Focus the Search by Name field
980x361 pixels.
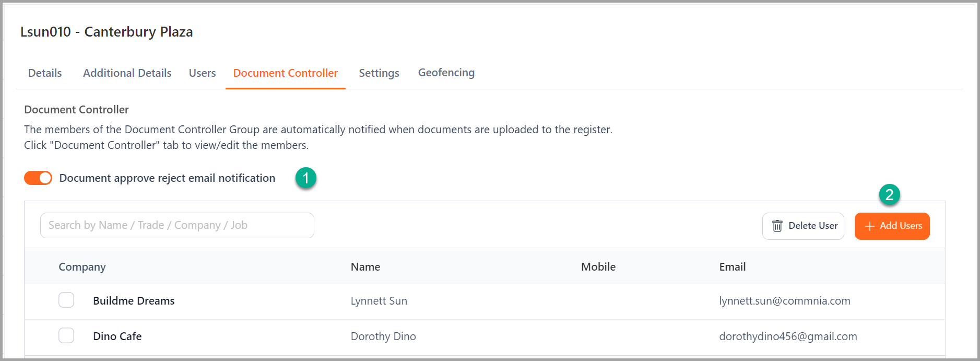(x=177, y=225)
